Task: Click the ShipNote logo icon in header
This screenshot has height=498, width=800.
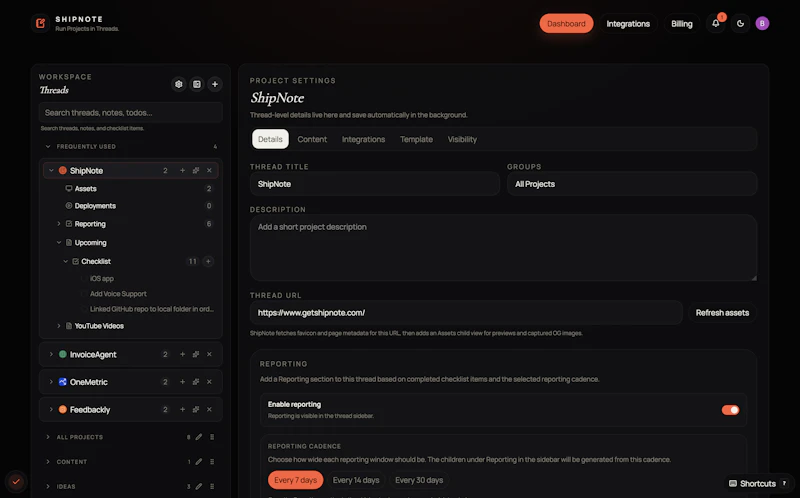Action: point(40,23)
